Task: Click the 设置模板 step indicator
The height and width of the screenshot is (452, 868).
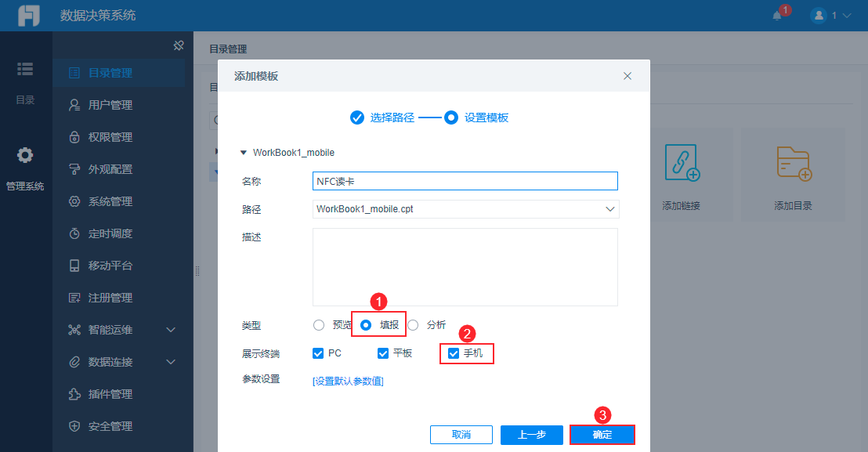Action: pyautogui.click(x=451, y=118)
